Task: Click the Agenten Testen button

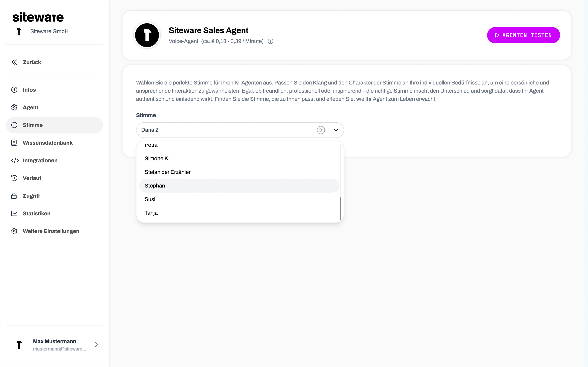Action: click(x=523, y=35)
